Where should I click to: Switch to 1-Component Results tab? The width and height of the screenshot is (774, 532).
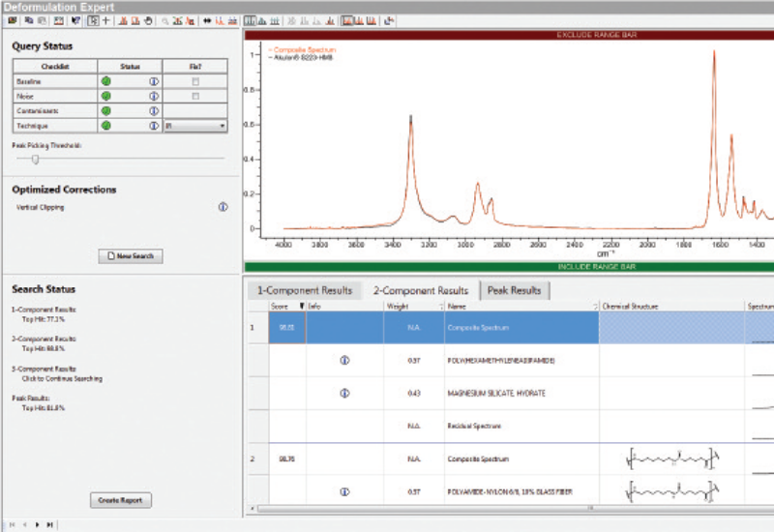coord(302,290)
